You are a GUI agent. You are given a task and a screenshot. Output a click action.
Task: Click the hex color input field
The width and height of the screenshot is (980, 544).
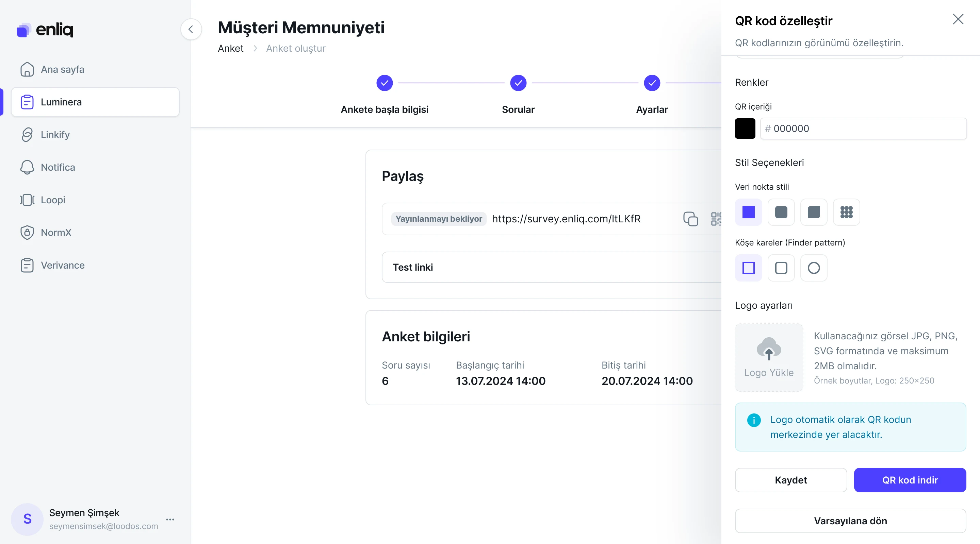[863, 129]
